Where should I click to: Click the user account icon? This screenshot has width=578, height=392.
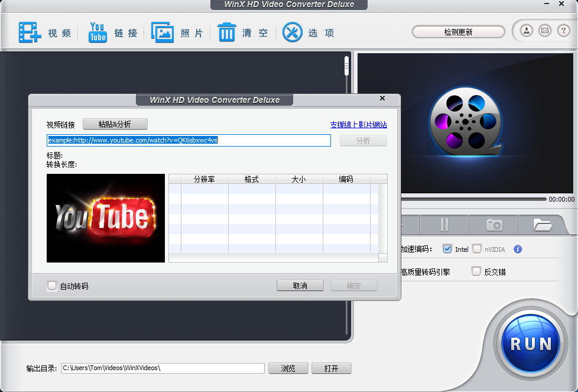(527, 31)
